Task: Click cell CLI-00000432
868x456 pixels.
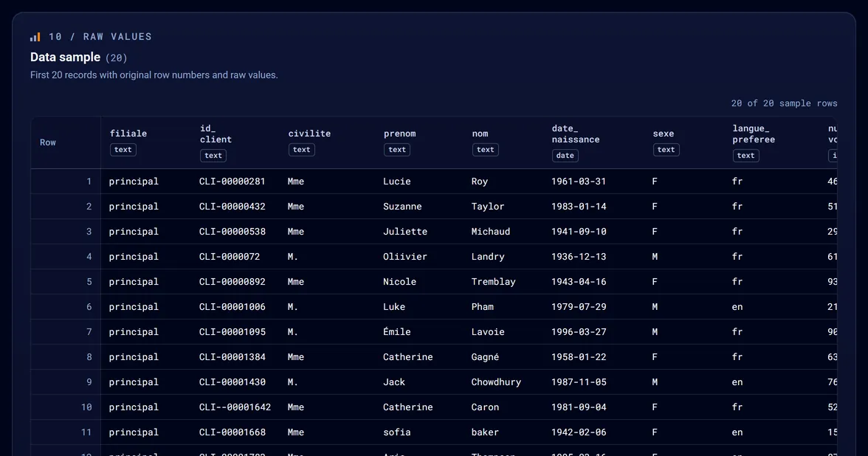Action: 232,206
